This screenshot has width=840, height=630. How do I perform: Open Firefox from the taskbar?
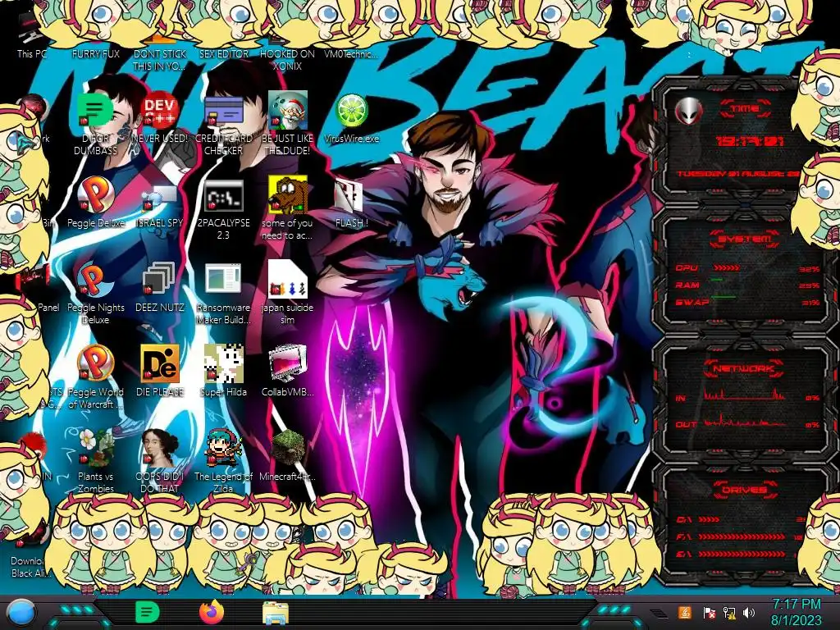(x=212, y=612)
